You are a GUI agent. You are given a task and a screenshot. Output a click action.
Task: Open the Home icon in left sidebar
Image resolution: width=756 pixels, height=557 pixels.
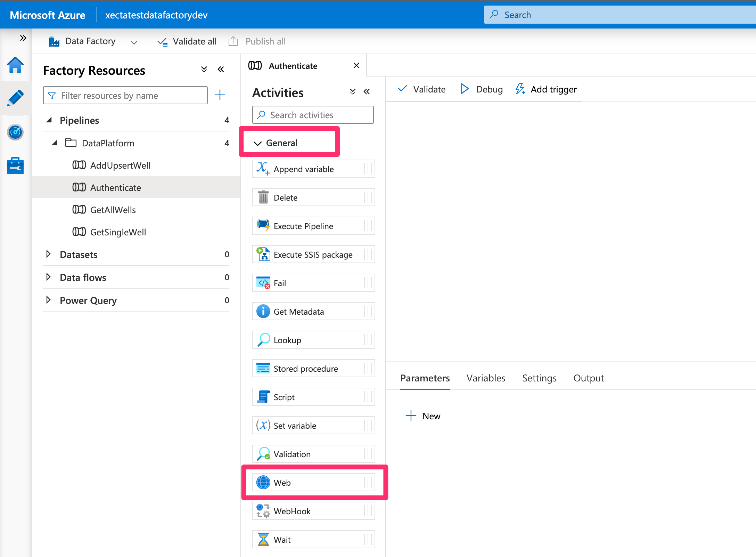(x=15, y=65)
